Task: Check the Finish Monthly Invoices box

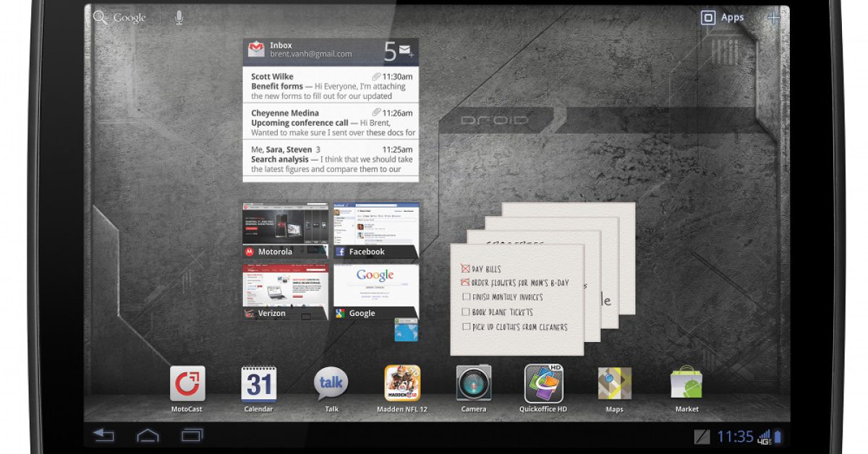Action: pos(466,297)
